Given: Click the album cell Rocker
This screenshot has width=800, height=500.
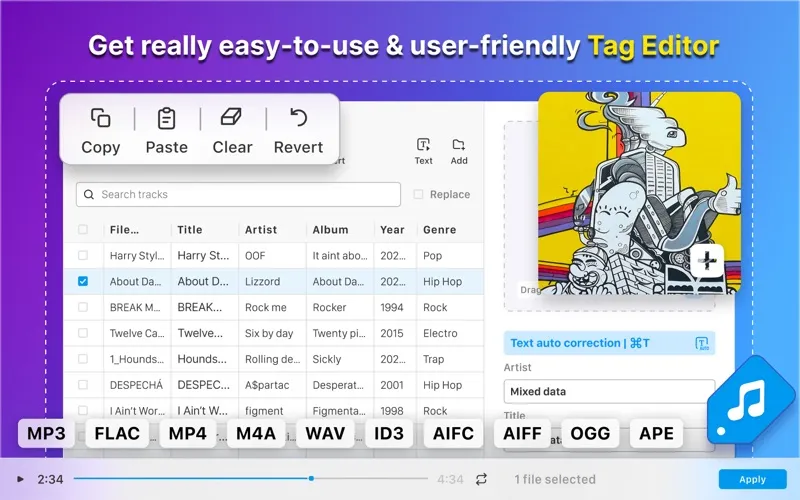Looking at the screenshot, I should [x=329, y=307].
